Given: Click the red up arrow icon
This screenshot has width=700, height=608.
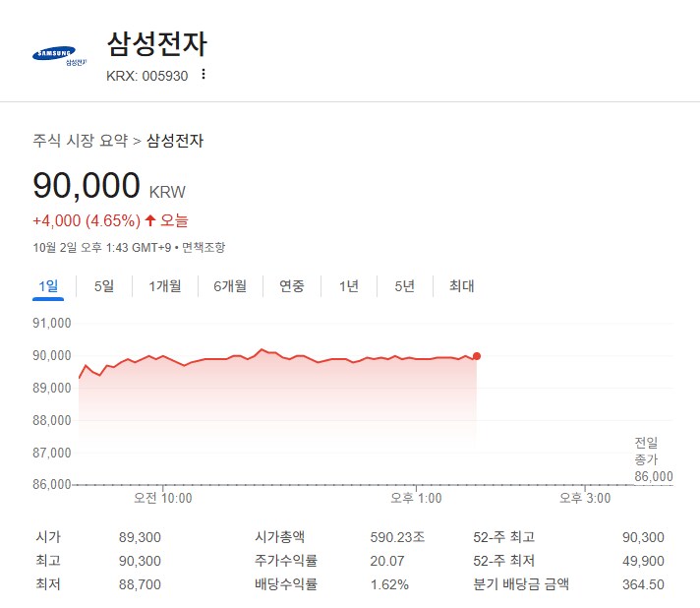Looking at the screenshot, I should point(150,220).
